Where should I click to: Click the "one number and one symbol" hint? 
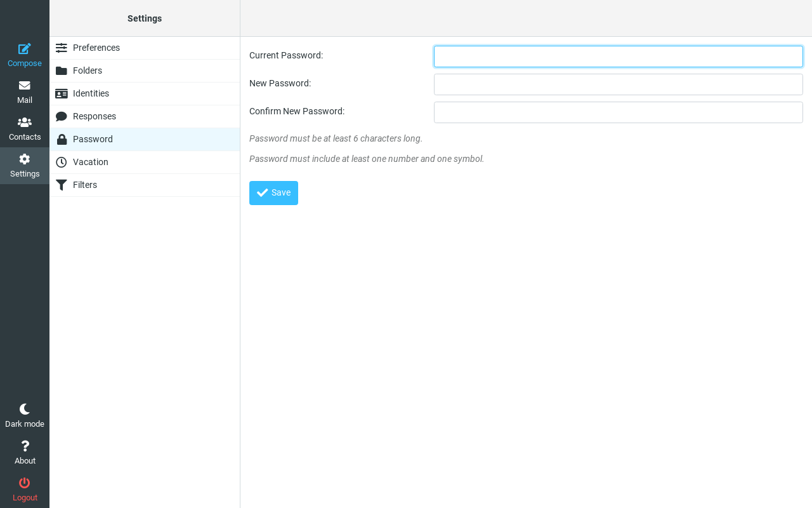click(367, 159)
